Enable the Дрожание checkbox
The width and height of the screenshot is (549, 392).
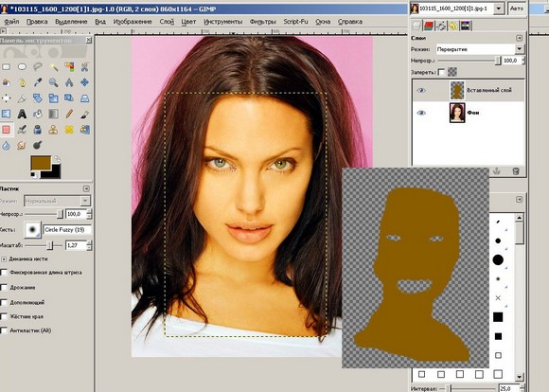[x=4, y=287]
